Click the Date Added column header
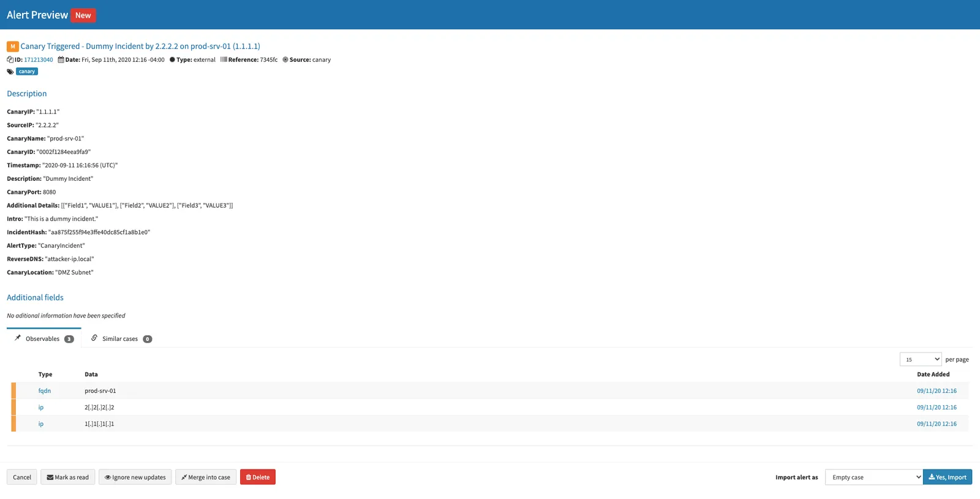The image size is (980, 499). tap(933, 374)
